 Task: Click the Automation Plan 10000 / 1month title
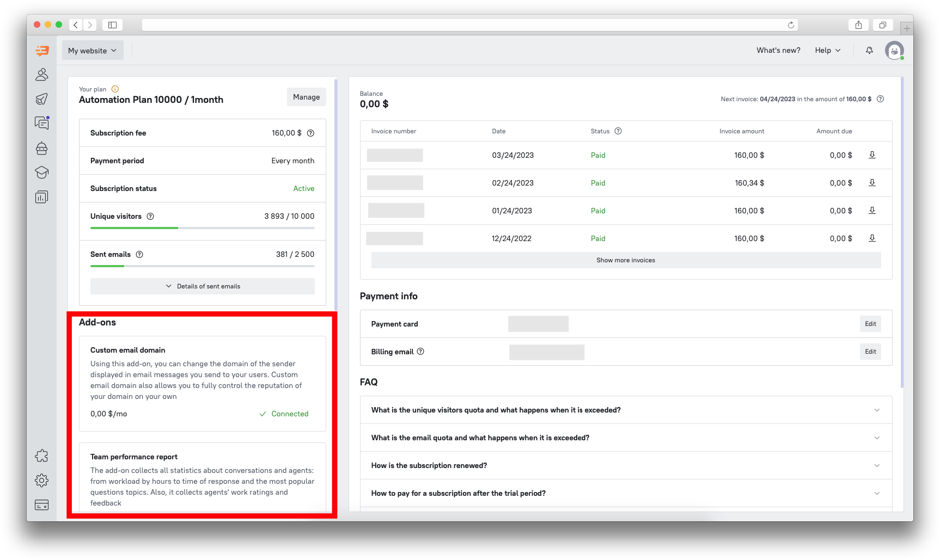click(151, 100)
